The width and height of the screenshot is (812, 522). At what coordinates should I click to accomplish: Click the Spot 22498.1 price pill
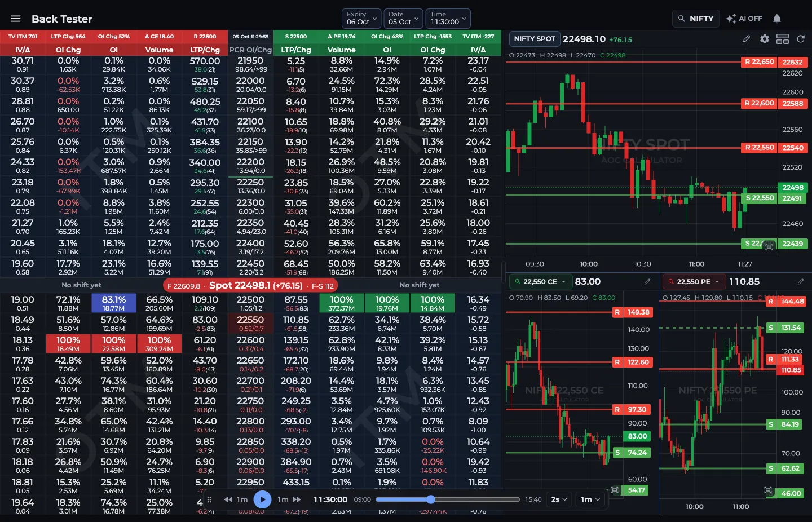(250, 285)
